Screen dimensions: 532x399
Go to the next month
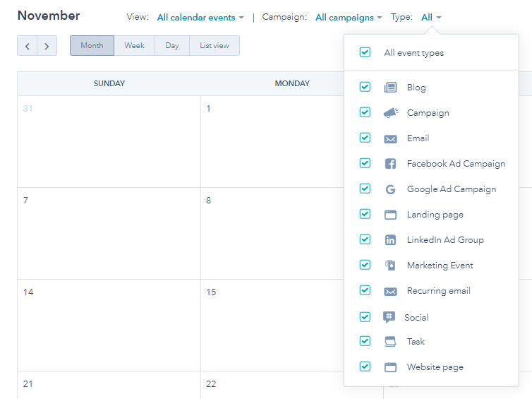pos(47,46)
